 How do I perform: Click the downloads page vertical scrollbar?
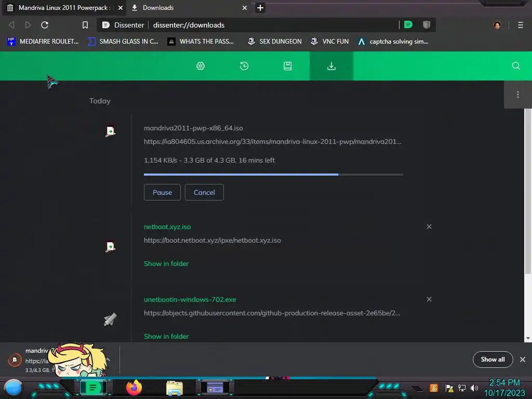pos(528,191)
